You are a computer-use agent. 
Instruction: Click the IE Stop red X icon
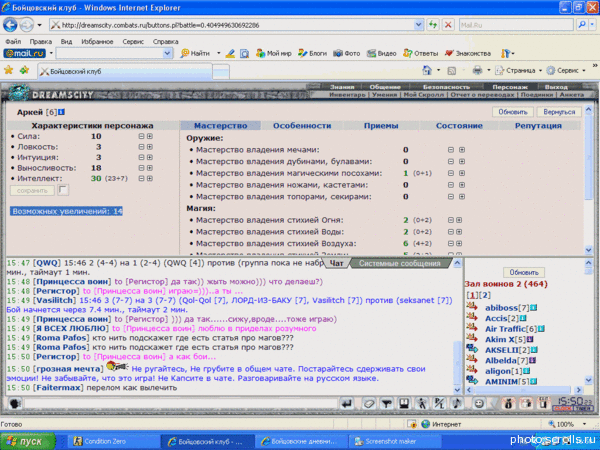[x=448, y=25]
